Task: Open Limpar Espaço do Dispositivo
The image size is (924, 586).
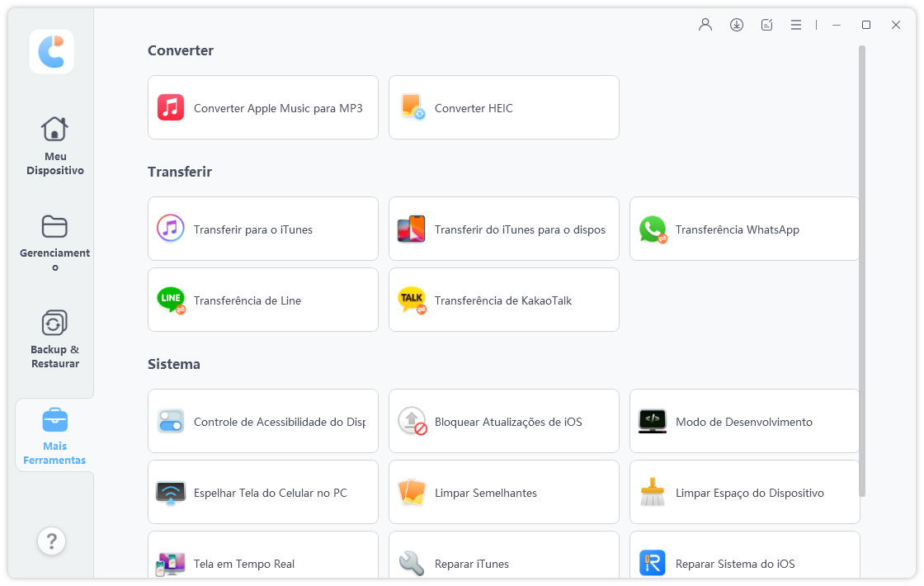Action: click(x=744, y=492)
